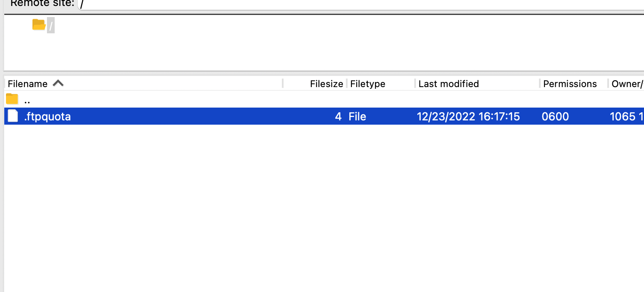Viewport: 644px width, 292px height.
Task: Click the Remote site path input field
Action: (361, 4)
